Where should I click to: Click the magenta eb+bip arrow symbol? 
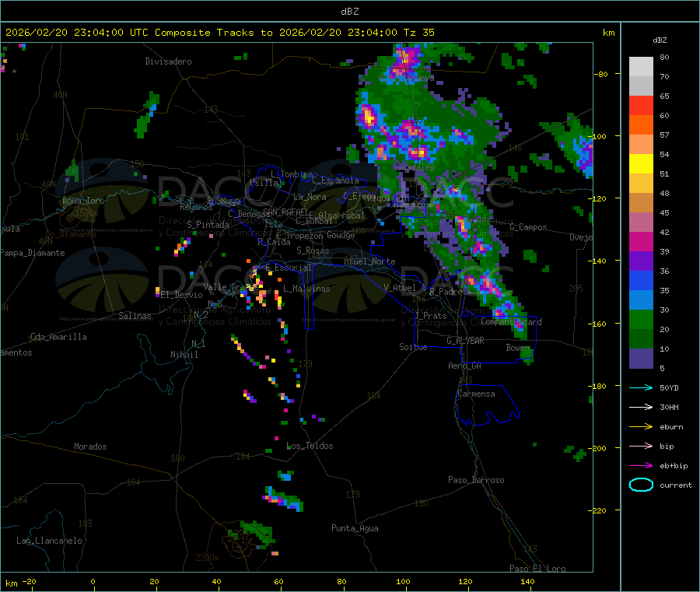pyautogui.click(x=641, y=466)
